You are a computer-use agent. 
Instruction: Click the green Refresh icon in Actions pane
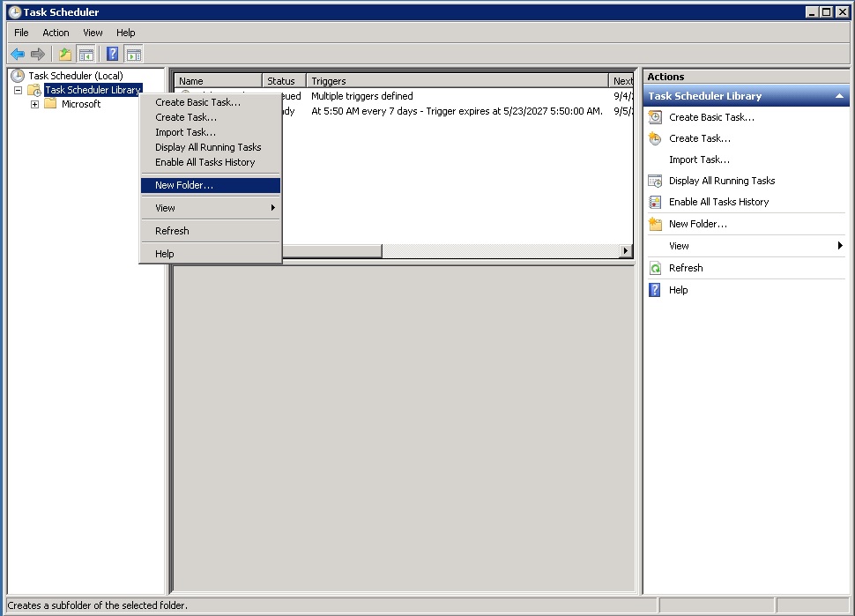coord(655,268)
